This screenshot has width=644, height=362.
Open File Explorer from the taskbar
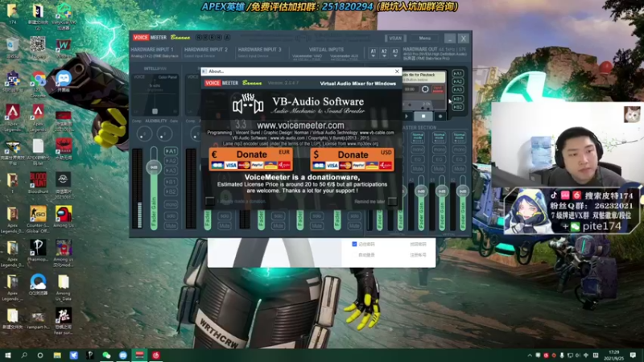(57, 356)
